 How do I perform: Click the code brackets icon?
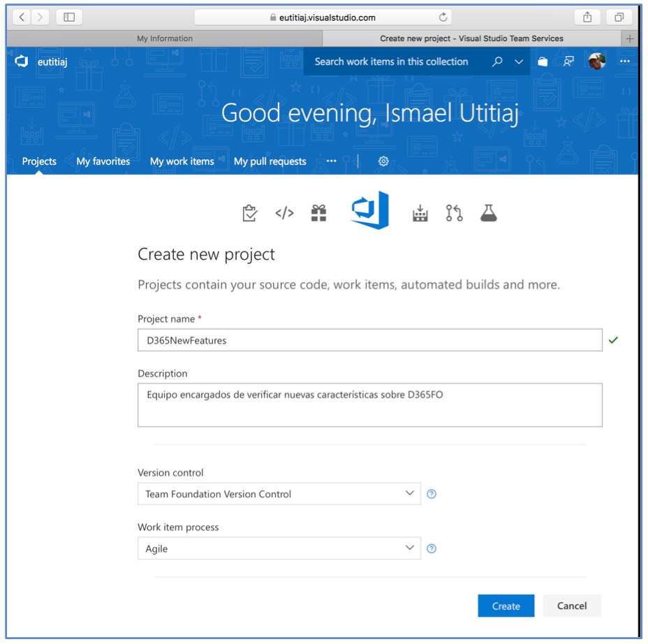point(284,213)
